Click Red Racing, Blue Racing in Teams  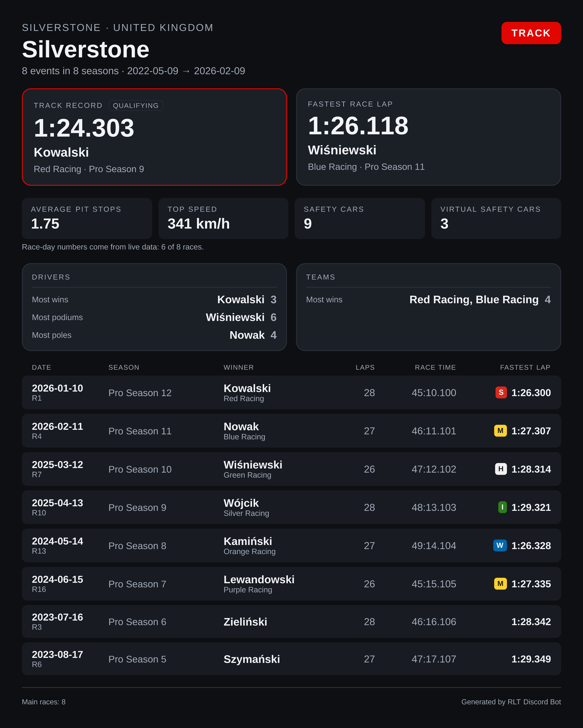pos(474,300)
